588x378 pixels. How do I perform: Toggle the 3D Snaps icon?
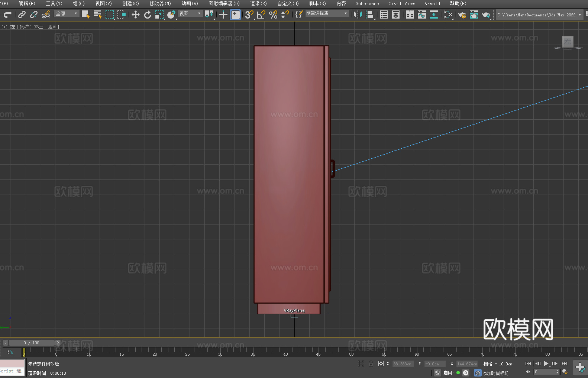pyautogui.click(x=249, y=14)
